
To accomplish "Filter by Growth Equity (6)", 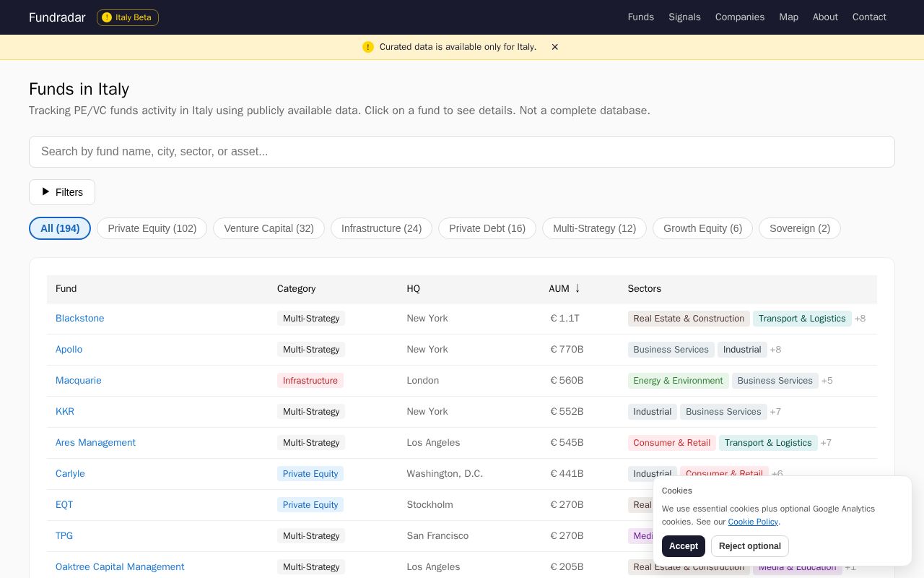I will 702,228.
